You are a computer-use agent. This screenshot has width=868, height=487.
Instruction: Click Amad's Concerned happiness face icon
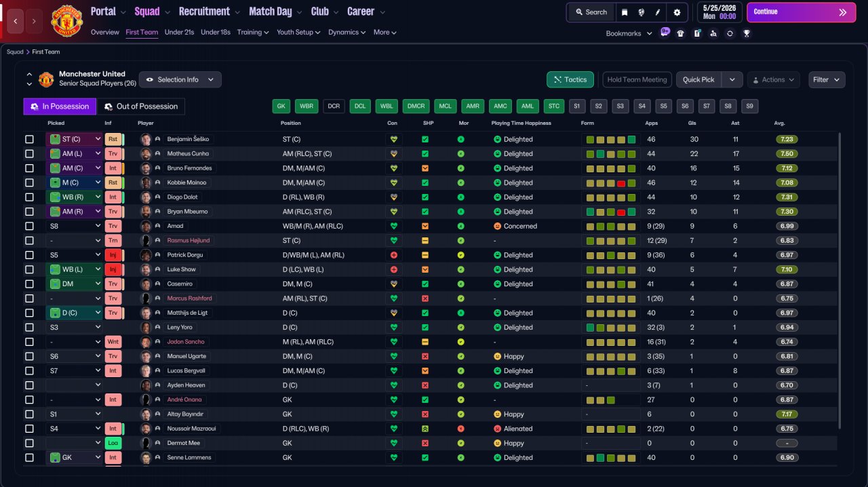[497, 226]
